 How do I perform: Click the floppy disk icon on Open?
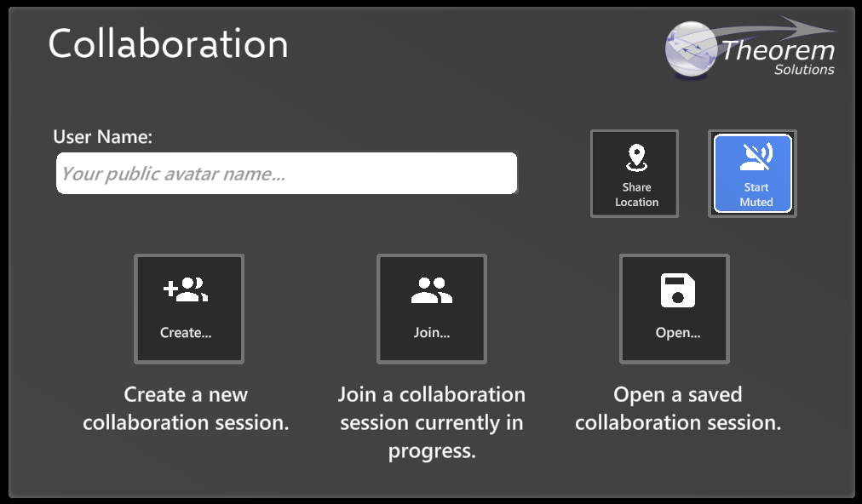point(677,290)
